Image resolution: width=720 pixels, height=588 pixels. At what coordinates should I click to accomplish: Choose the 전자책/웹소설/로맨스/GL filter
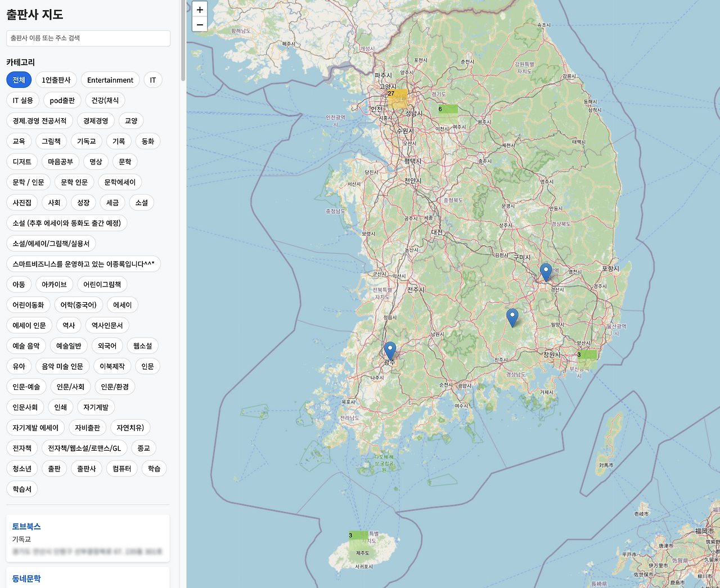84,448
